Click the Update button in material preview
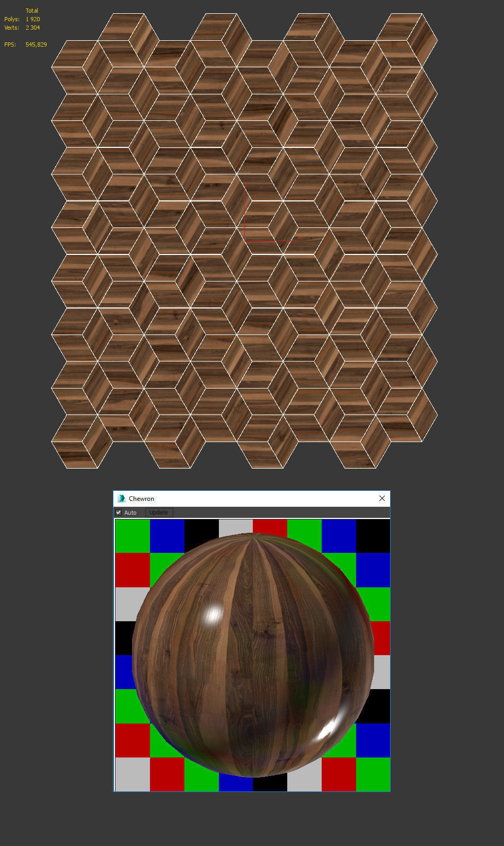Viewport: 504px width, 846px height. pyautogui.click(x=158, y=513)
